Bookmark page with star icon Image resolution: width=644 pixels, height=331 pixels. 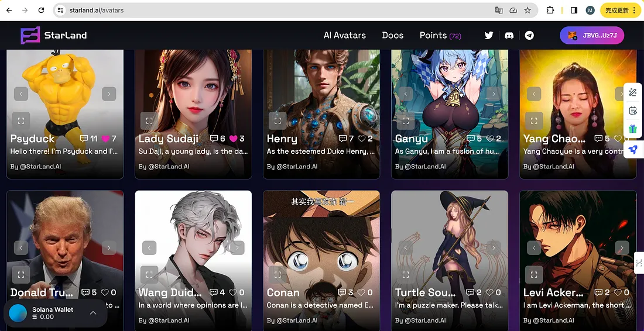click(x=527, y=11)
